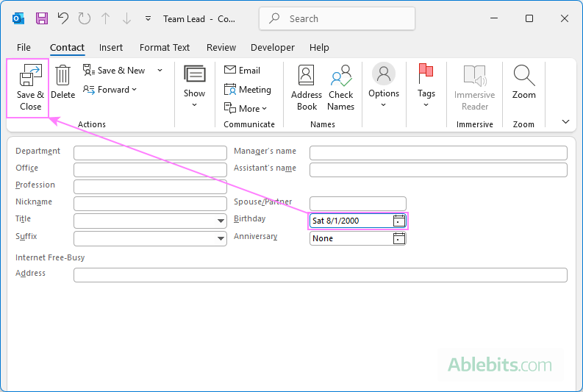Click the quick access Save icon
The width and height of the screenshot is (583, 392).
(42, 18)
